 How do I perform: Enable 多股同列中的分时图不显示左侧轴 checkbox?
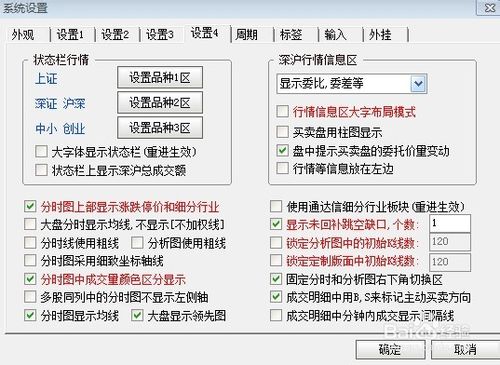click(30, 297)
